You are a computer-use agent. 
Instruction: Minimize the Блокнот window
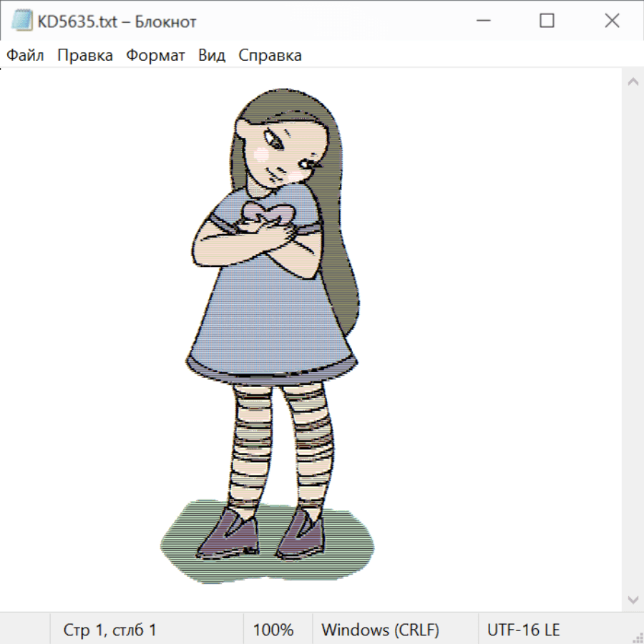pyautogui.click(x=482, y=21)
